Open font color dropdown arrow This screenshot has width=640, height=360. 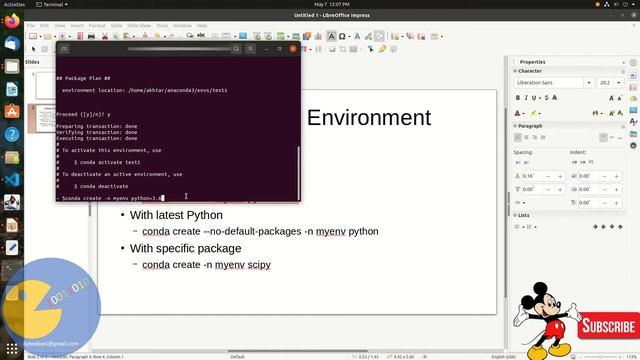point(524,113)
